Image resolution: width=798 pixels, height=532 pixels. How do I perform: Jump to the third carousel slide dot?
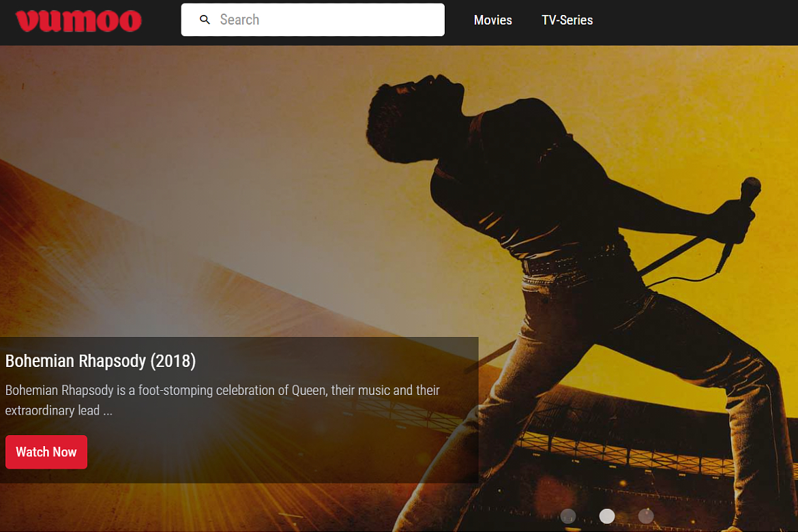(x=646, y=516)
